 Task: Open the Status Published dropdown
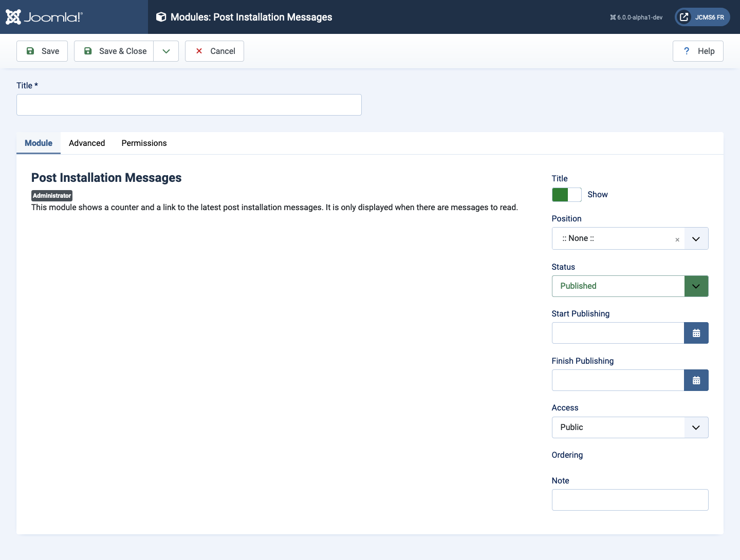click(630, 286)
